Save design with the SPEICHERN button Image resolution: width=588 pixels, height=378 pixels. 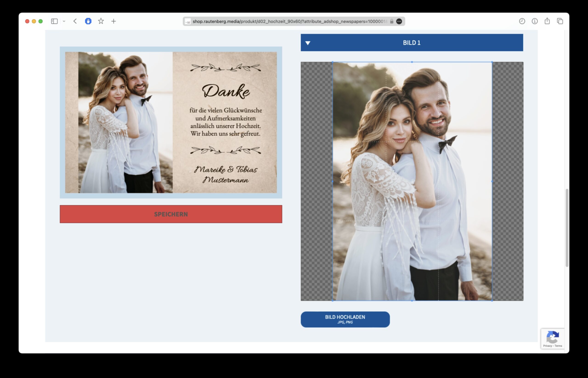pos(171,214)
